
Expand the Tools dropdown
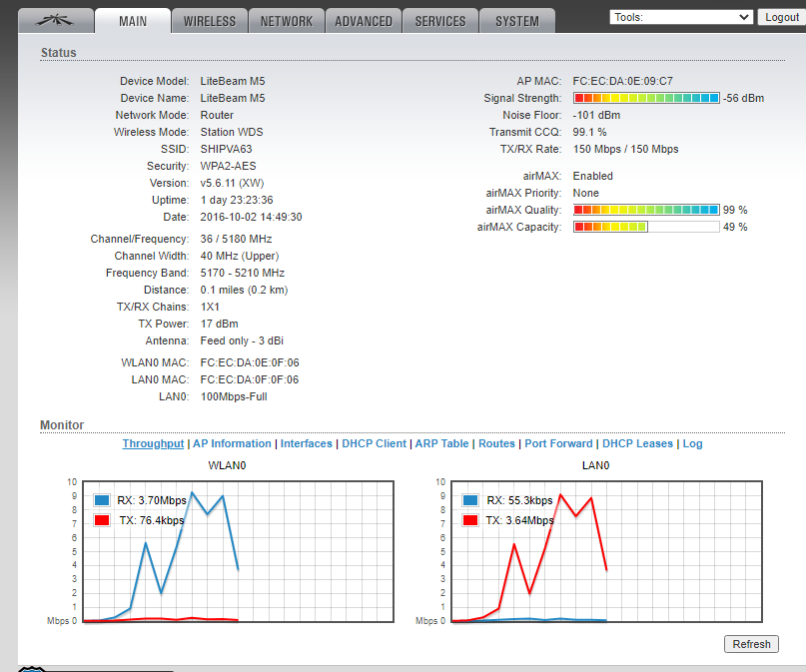681,17
